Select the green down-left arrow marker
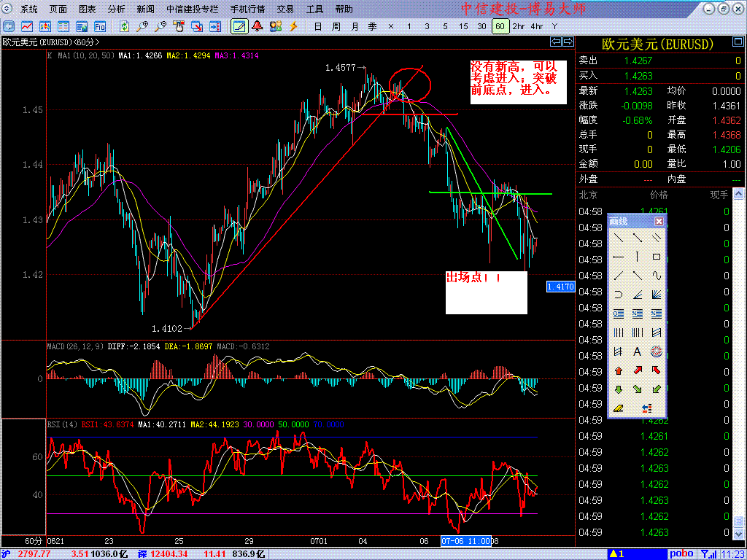Viewport: 747px width, 560px height. (x=657, y=389)
